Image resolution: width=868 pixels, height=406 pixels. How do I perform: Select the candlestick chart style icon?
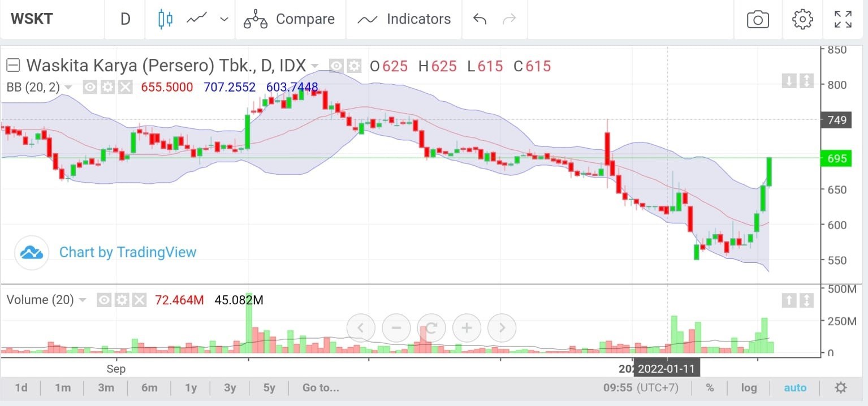click(x=165, y=19)
